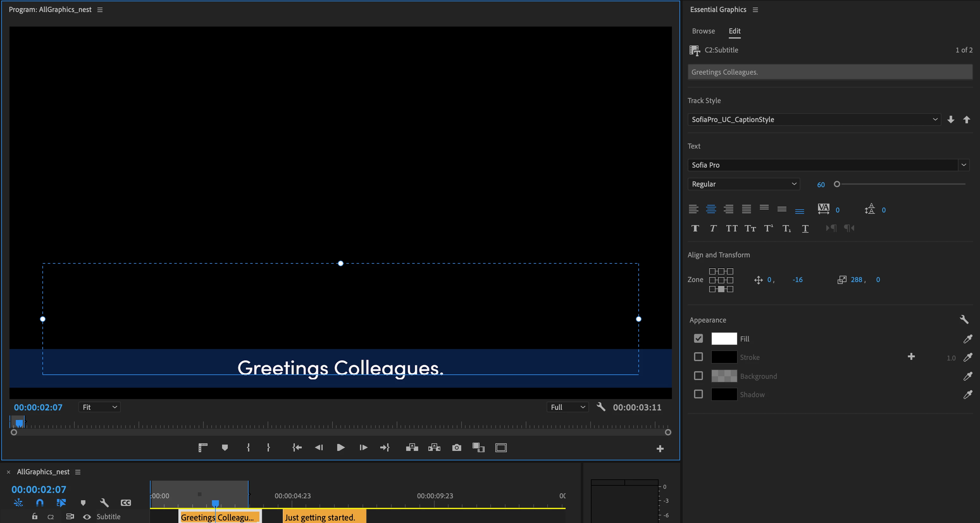Toggle the All Caps text style
The width and height of the screenshot is (980, 523).
click(x=732, y=228)
